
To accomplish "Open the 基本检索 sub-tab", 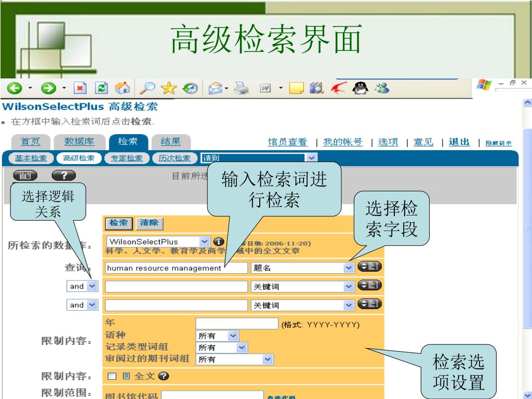I will point(31,158).
